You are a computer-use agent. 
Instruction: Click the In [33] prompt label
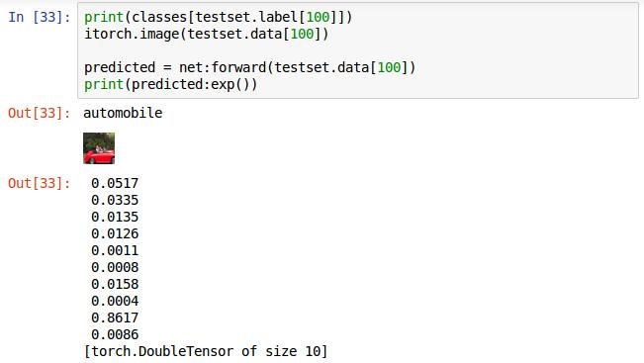point(40,17)
